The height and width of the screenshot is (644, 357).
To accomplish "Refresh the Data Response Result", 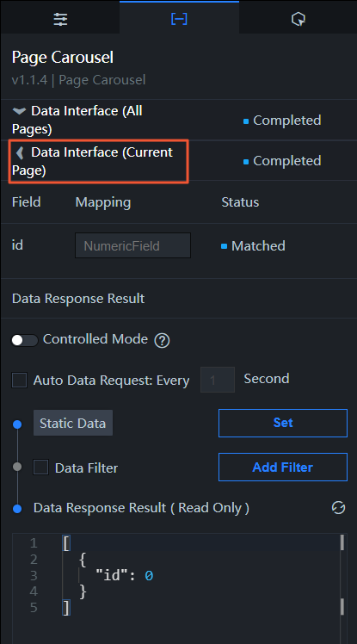I will point(339,508).
